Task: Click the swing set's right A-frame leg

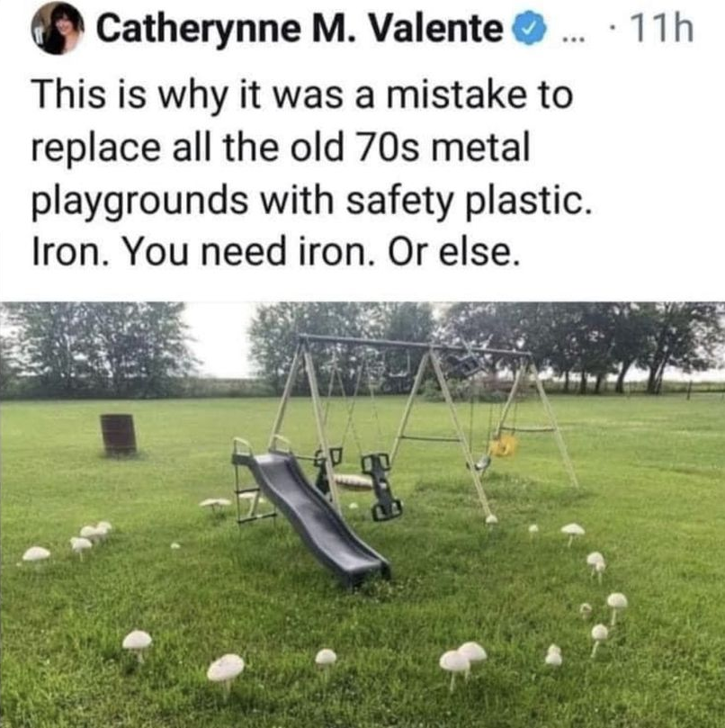Action: (556, 427)
